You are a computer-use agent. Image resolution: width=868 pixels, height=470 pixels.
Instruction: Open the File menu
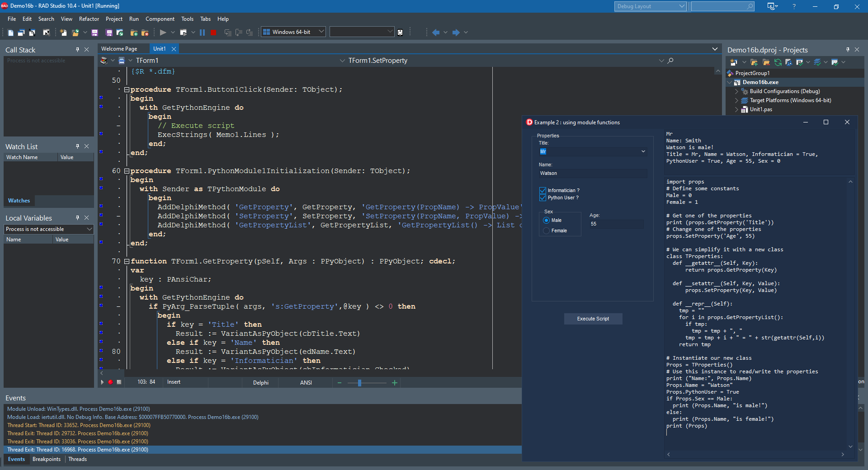pyautogui.click(x=12, y=19)
